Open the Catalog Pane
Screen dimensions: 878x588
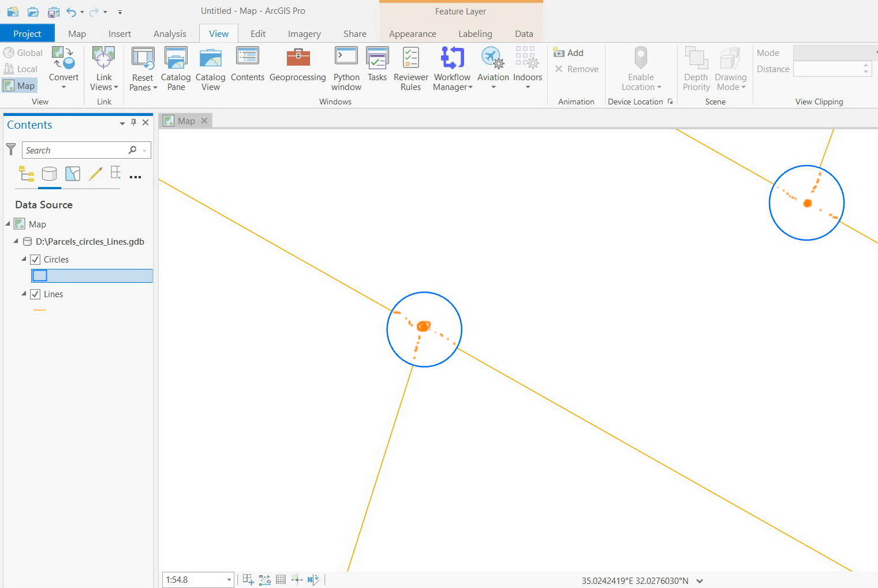tap(175, 68)
